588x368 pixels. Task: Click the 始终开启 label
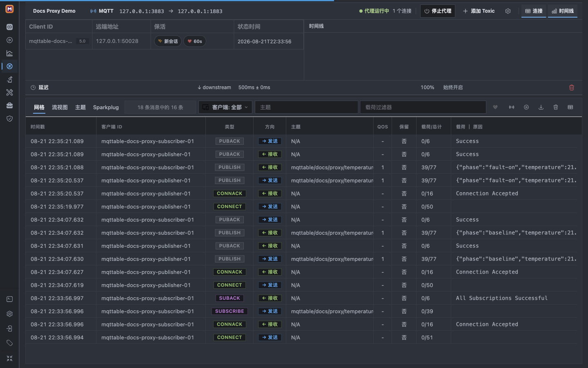click(x=453, y=88)
